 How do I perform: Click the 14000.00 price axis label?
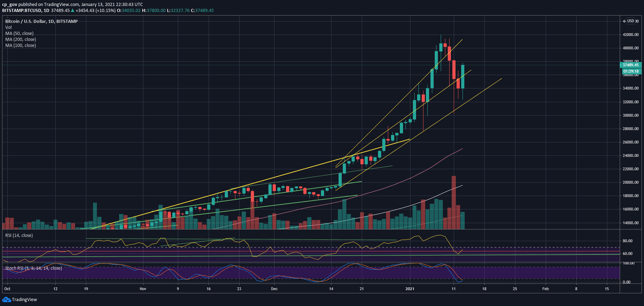tap(631, 223)
